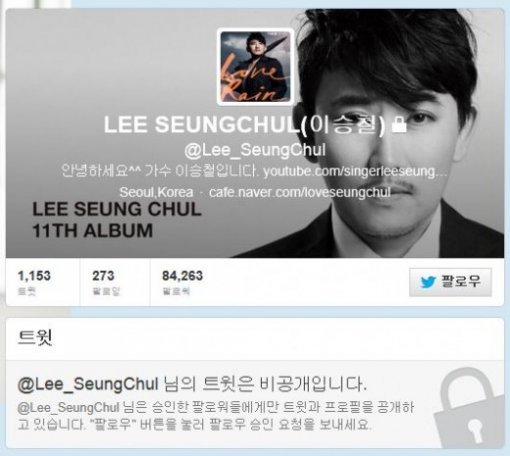Click the large padlock icon in protected notice
Viewport: 510px width, 456px height.
tap(469, 408)
